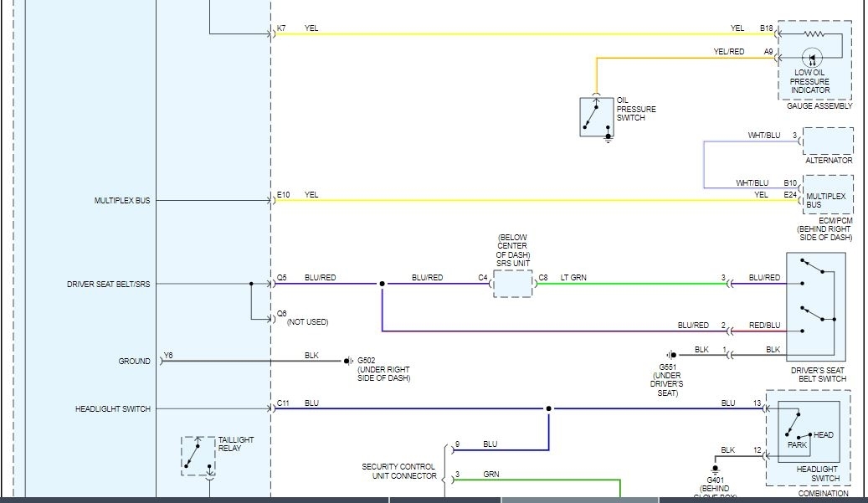Click MULTIPLEX BUS label in left panel
868x503 pixels.
coord(121,200)
